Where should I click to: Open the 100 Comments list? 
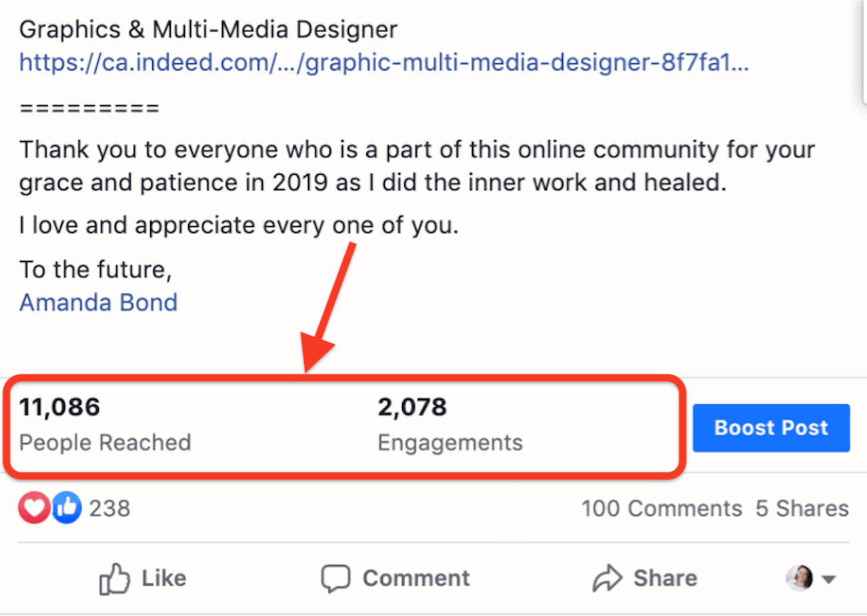[x=661, y=509]
